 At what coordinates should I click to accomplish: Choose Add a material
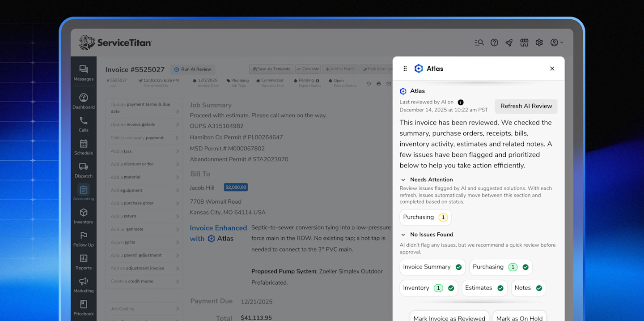(144, 177)
